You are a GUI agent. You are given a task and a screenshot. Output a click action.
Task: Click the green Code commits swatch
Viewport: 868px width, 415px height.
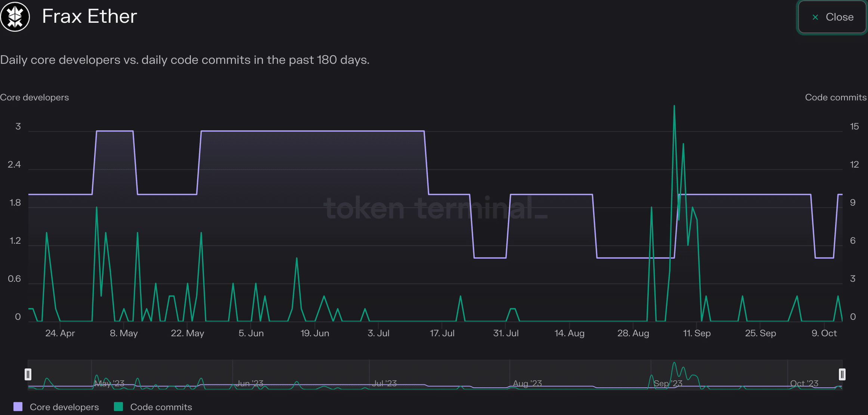pyautogui.click(x=118, y=406)
